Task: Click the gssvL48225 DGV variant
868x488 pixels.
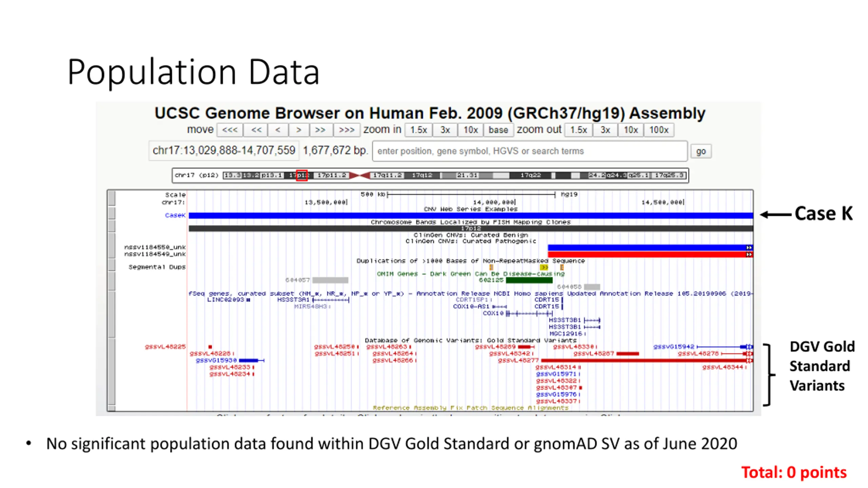Action: (210, 347)
